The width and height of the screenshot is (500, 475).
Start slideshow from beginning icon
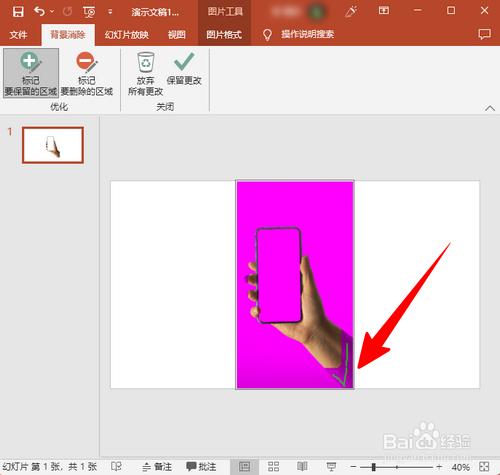(x=89, y=12)
